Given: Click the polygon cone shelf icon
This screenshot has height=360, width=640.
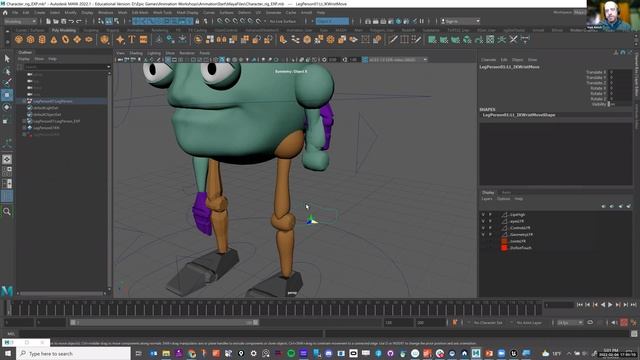Looking at the screenshot, I should (x=54, y=40).
